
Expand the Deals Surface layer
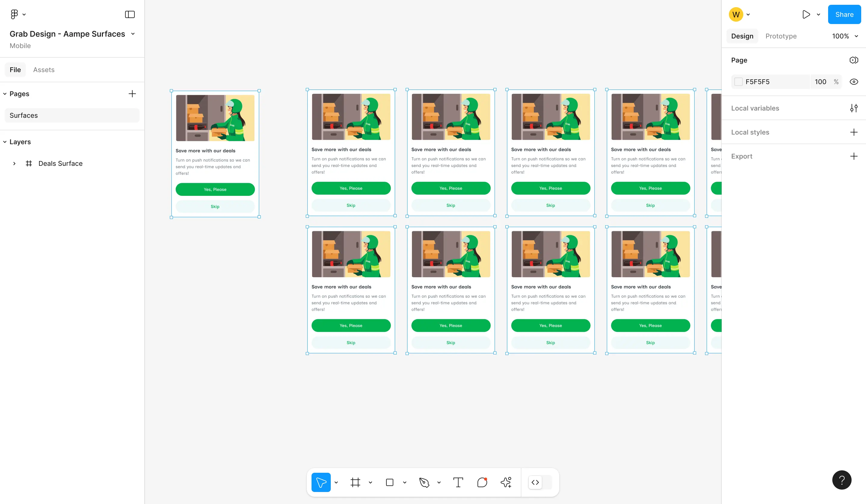point(14,163)
